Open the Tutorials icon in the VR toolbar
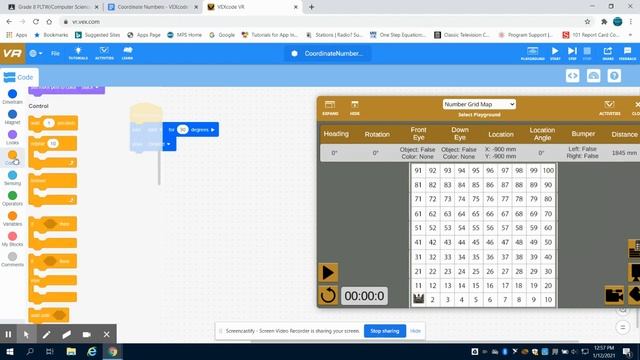 (78, 53)
